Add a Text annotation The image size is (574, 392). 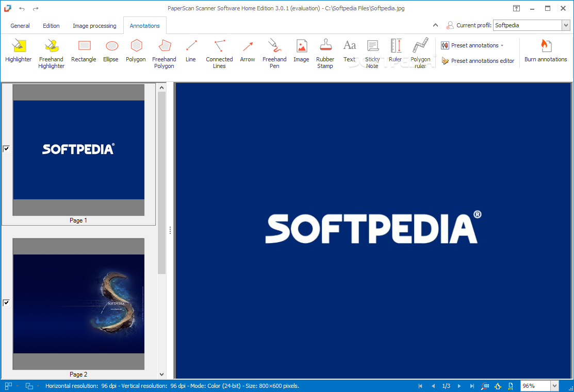tap(349, 51)
